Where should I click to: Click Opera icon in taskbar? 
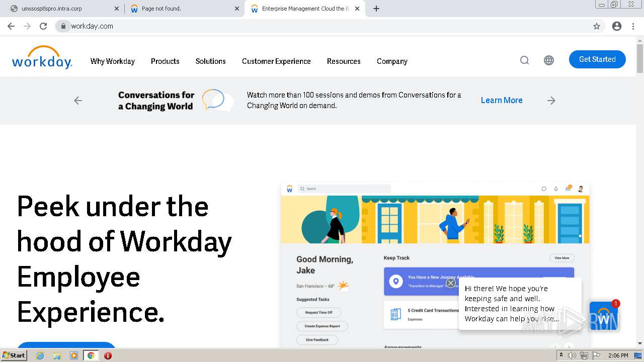coord(108,355)
